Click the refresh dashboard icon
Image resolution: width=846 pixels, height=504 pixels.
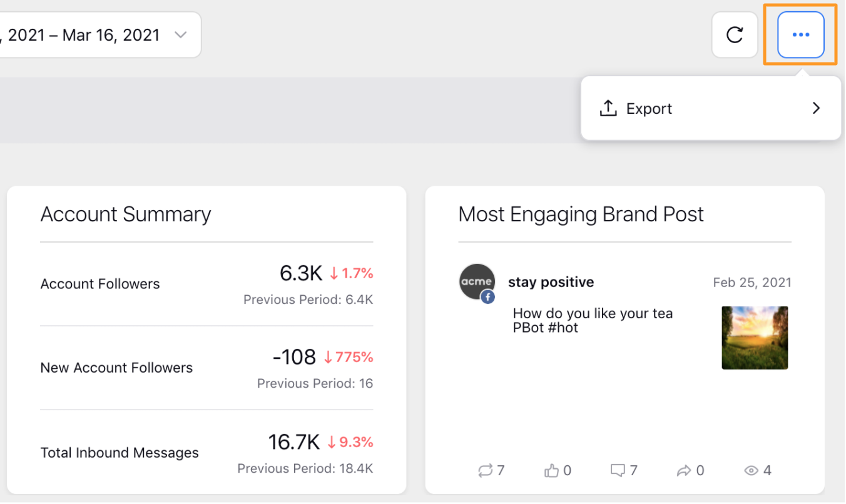coord(735,35)
